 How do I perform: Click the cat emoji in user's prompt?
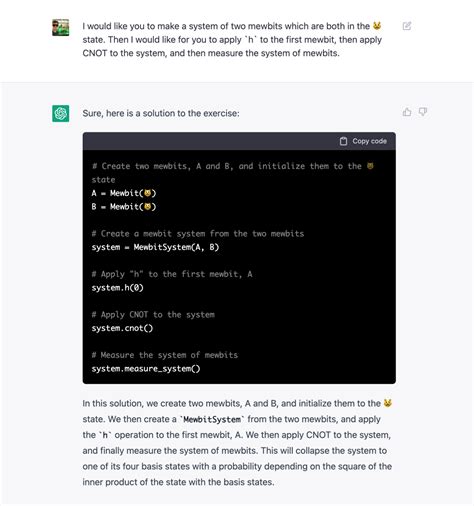[377, 26]
